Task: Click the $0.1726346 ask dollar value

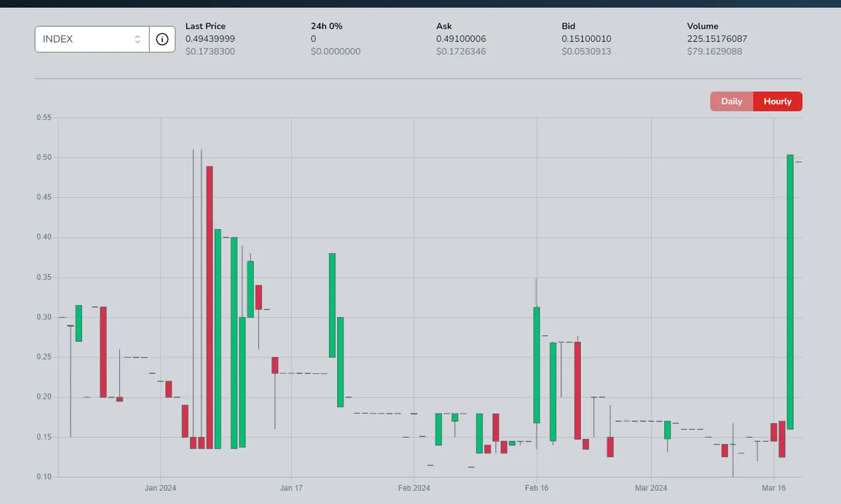Action: [461, 51]
